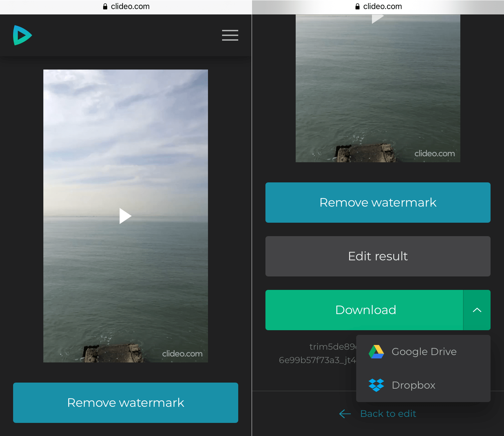
Task: Click the clideo.com address bar text
Action: [x=131, y=6]
